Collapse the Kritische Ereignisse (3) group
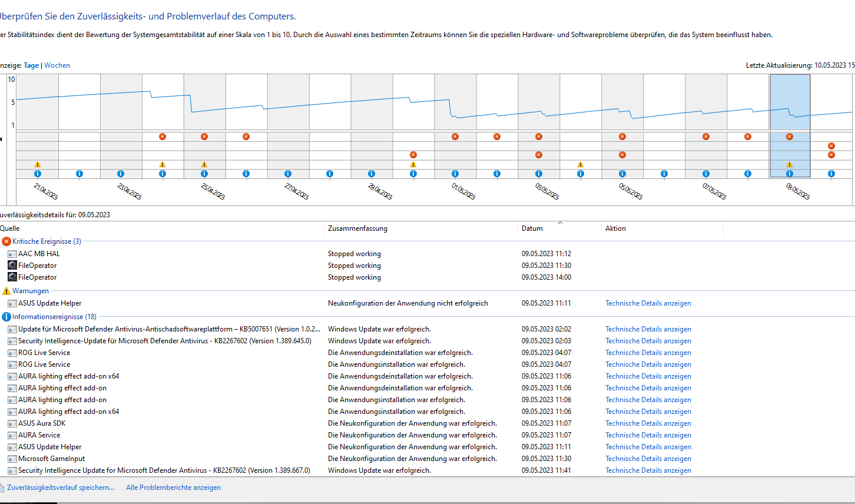Screen dimensions: 855x504 point(47,241)
